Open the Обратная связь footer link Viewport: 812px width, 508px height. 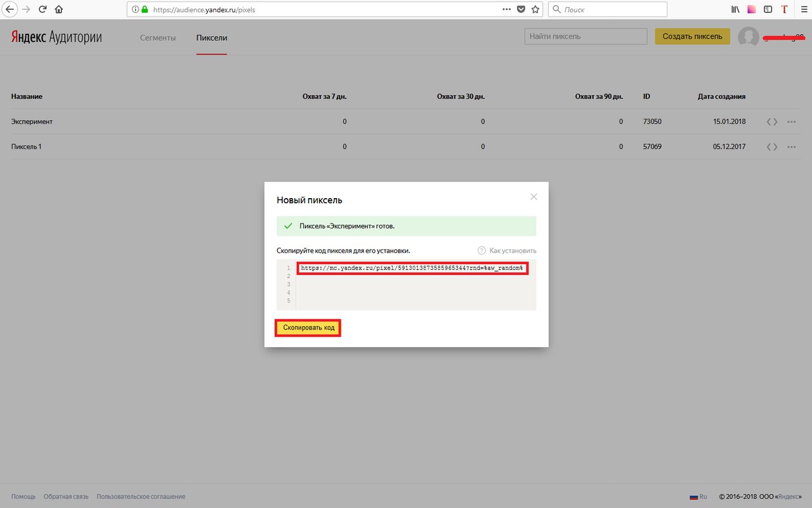[x=66, y=497]
